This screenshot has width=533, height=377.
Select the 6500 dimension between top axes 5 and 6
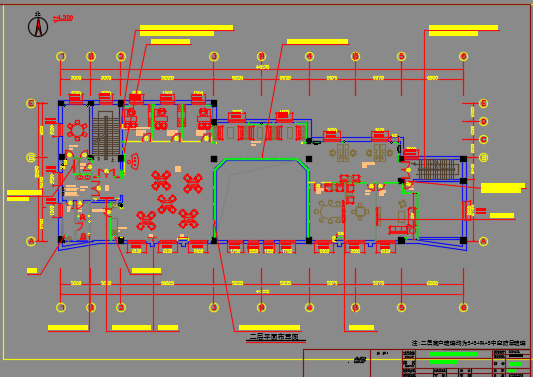click(x=432, y=78)
